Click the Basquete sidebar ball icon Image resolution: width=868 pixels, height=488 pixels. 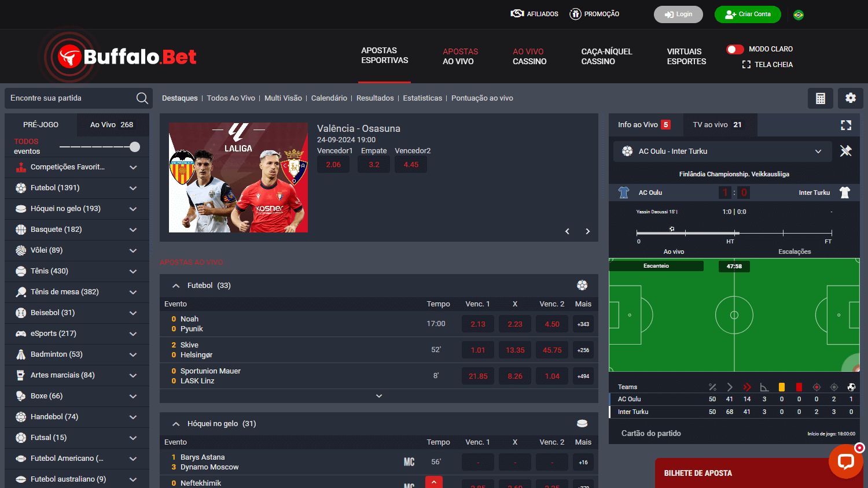click(x=21, y=230)
